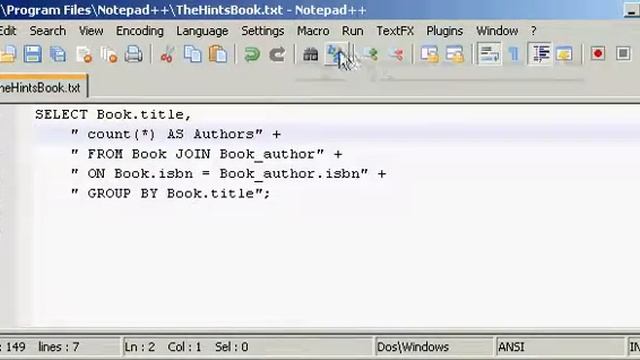The width and height of the screenshot is (640, 360).
Task: Toggle Show All Characters pilcrow icon
Action: pos(514,54)
